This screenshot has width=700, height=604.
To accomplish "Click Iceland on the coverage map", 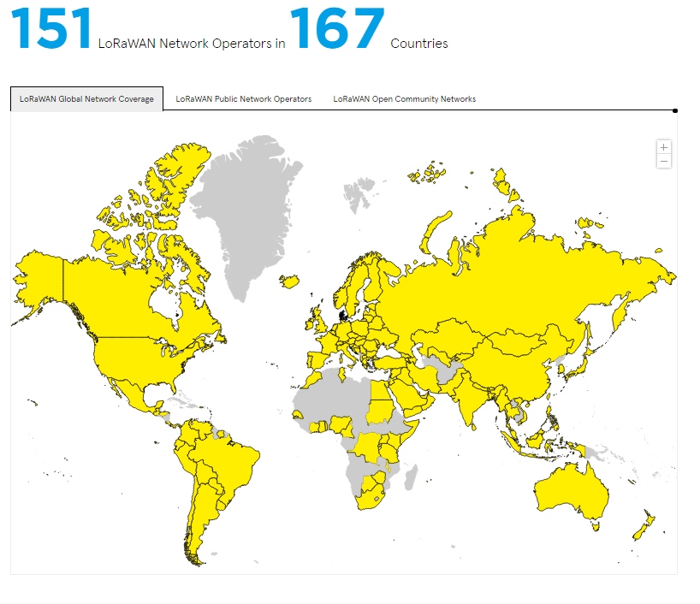I will coord(289,281).
